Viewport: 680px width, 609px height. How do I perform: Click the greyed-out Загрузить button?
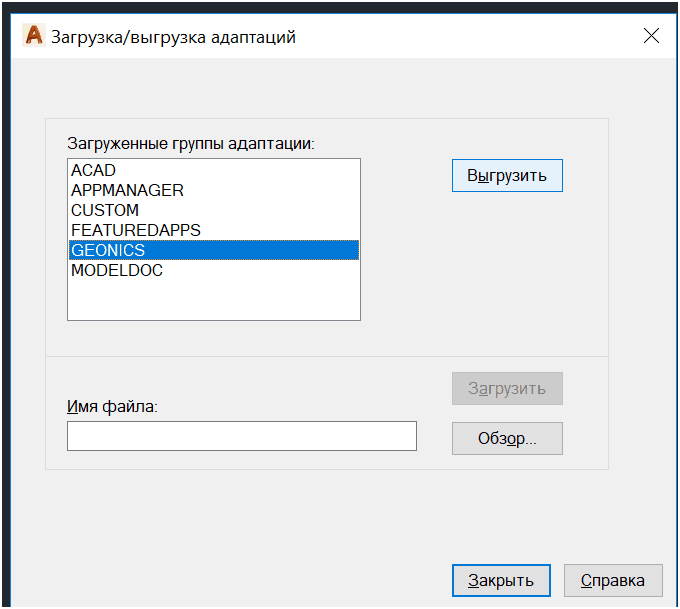click(x=507, y=388)
